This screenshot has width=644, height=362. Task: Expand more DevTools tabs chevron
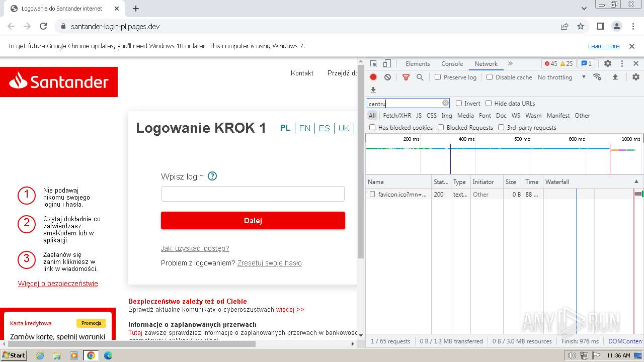[510, 64]
